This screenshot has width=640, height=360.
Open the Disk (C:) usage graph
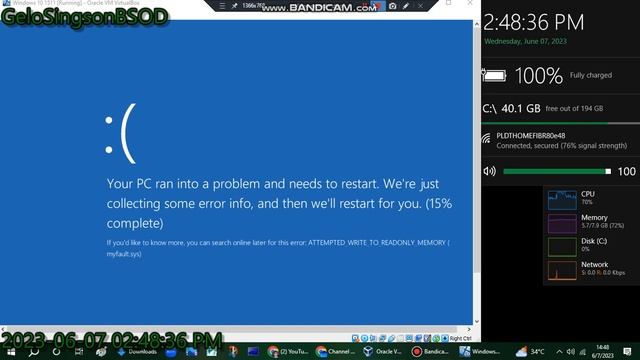tap(562, 247)
